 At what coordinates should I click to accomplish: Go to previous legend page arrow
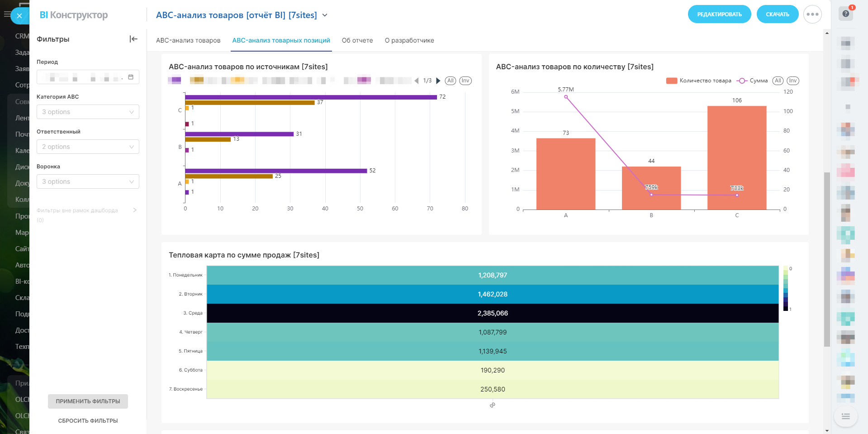pyautogui.click(x=417, y=81)
